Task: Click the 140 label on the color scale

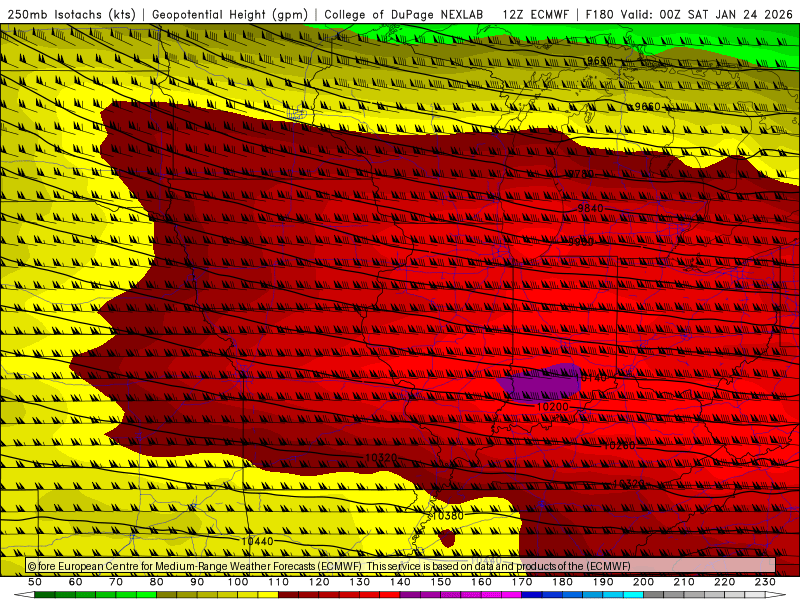Action: (x=400, y=582)
